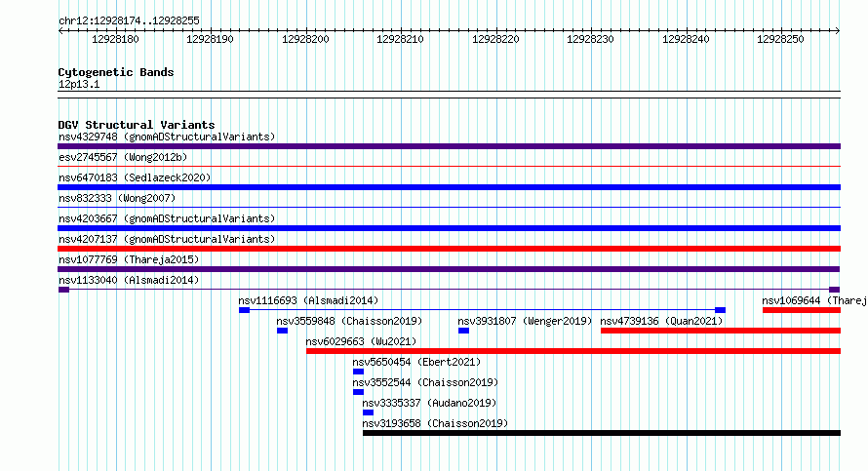Click the red bar under nsv4207137

tap(449, 249)
